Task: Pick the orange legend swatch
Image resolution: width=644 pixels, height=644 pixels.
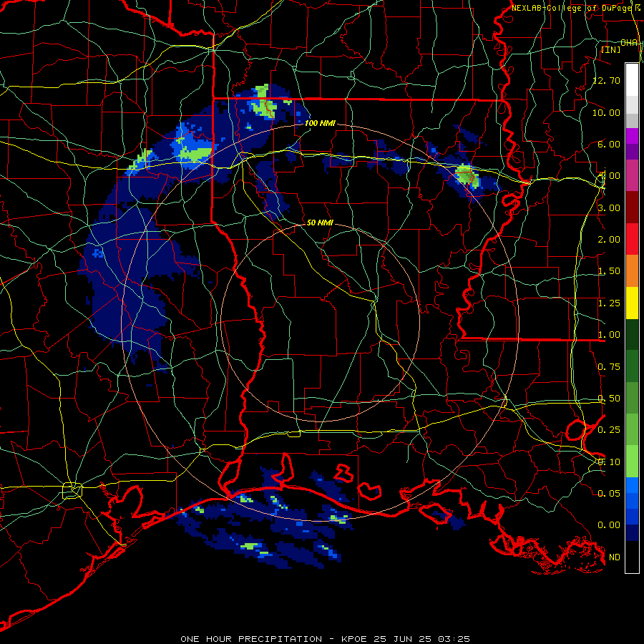Action: click(x=632, y=271)
